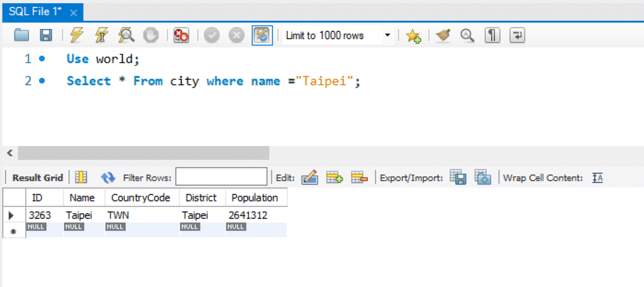Click the "Taipei" string in query
This screenshot has height=287, width=644.
pyautogui.click(x=324, y=81)
